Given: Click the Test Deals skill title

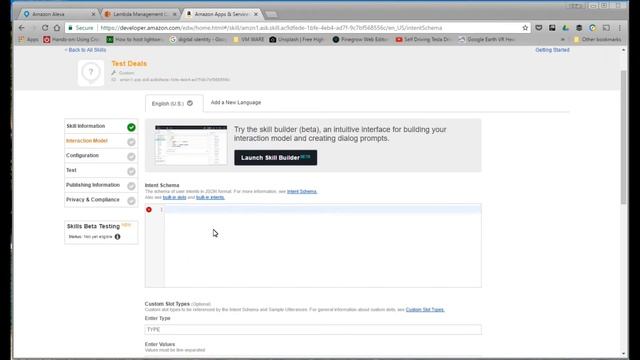Looking at the screenshot, I should coord(129,64).
